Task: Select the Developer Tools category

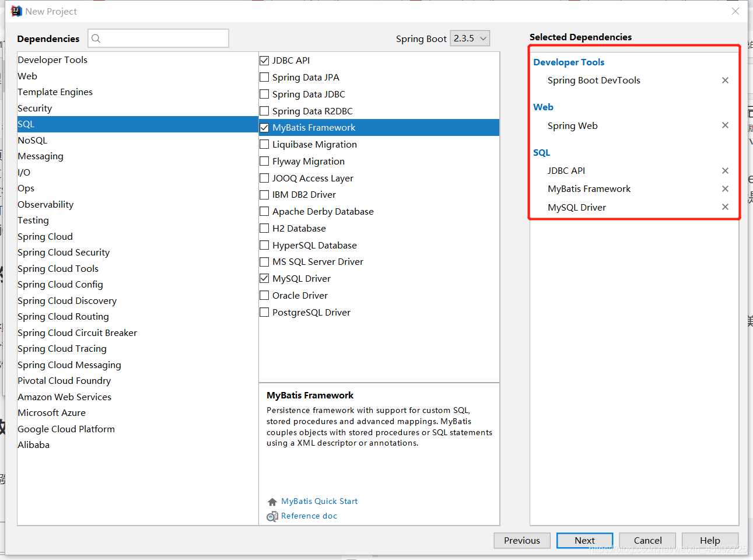Action: click(x=138, y=60)
